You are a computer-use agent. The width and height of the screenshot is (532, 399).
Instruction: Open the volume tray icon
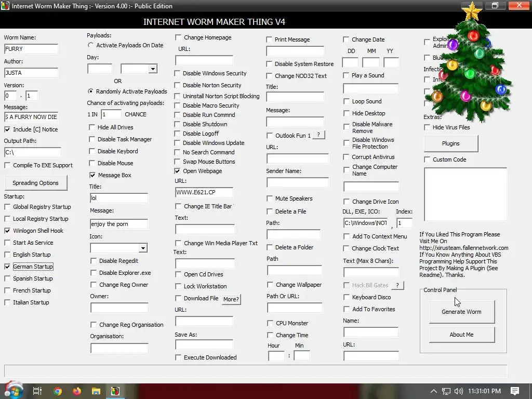tap(458, 391)
